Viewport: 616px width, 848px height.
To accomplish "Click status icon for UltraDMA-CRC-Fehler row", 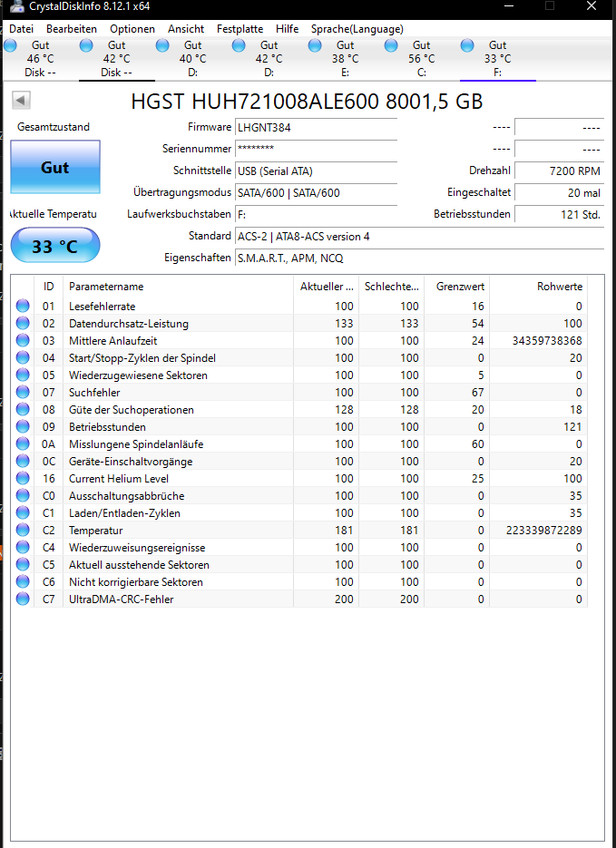I will 23,599.
